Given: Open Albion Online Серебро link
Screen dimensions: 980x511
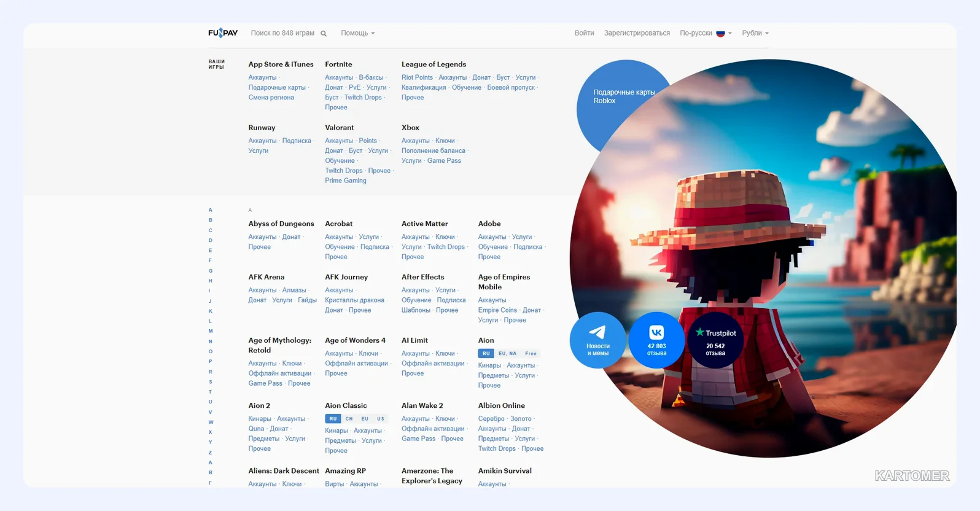Looking at the screenshot, I should coord(491,419).
